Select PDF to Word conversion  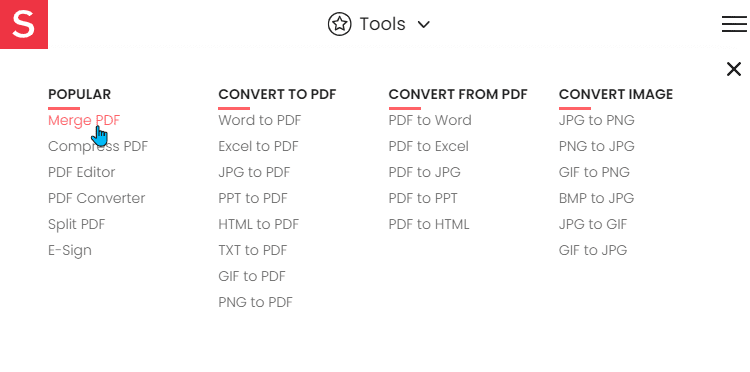click(x=430, y=120)
